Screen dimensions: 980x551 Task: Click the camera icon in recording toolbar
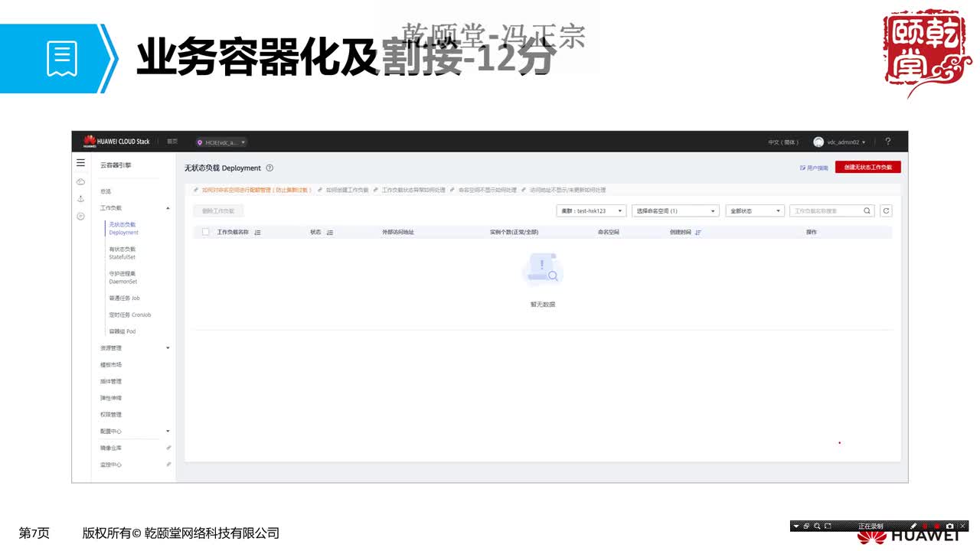pyautogui.click(x=950, y=527)
